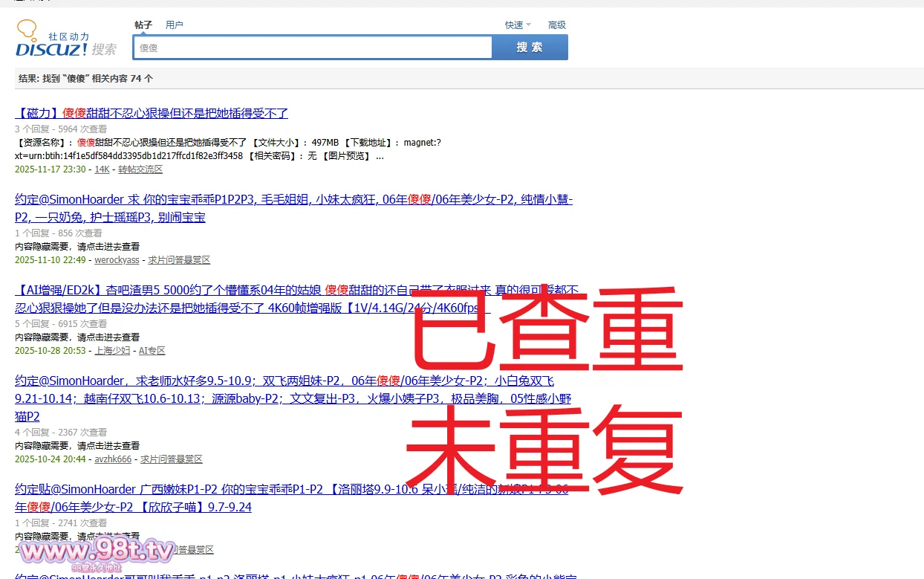
Task: Switch to the 帖子 search tab
Action: point(143,25)
